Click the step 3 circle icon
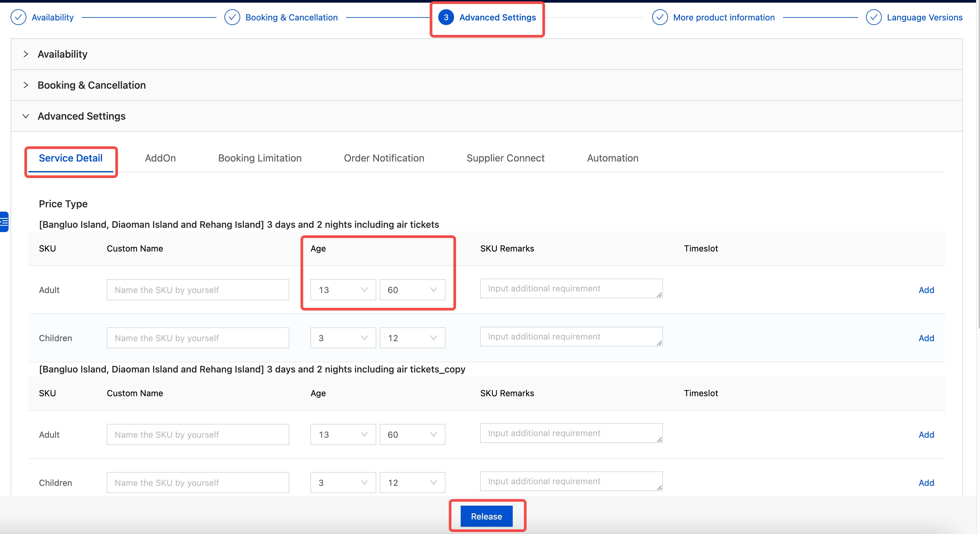This screenshot has width=980, height=534. (x=446, y=17)
